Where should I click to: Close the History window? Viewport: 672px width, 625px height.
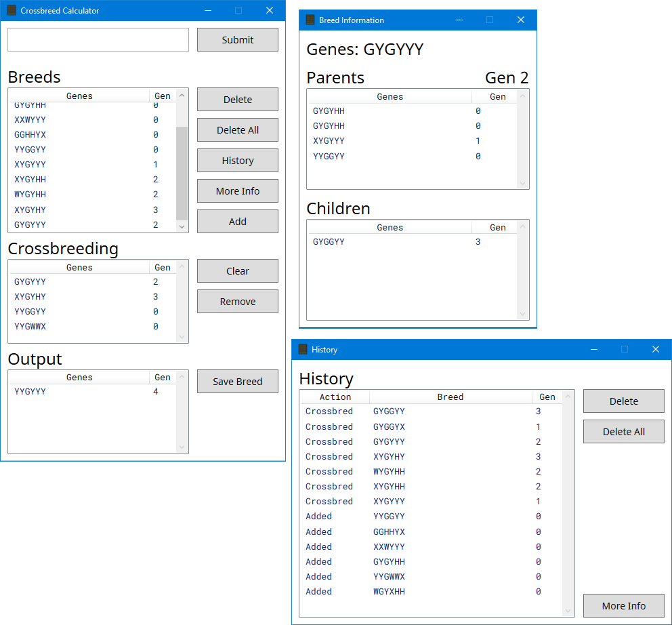click(655, 349)
